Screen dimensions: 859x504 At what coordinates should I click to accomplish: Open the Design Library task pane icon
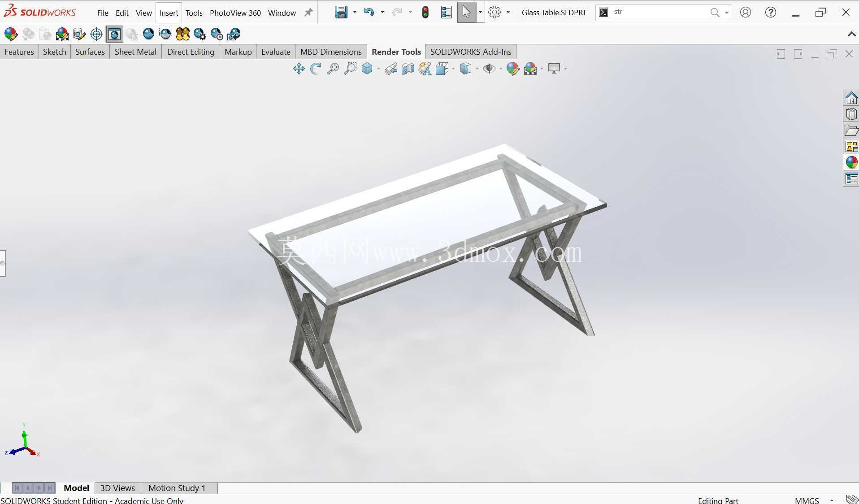[851, 114]
